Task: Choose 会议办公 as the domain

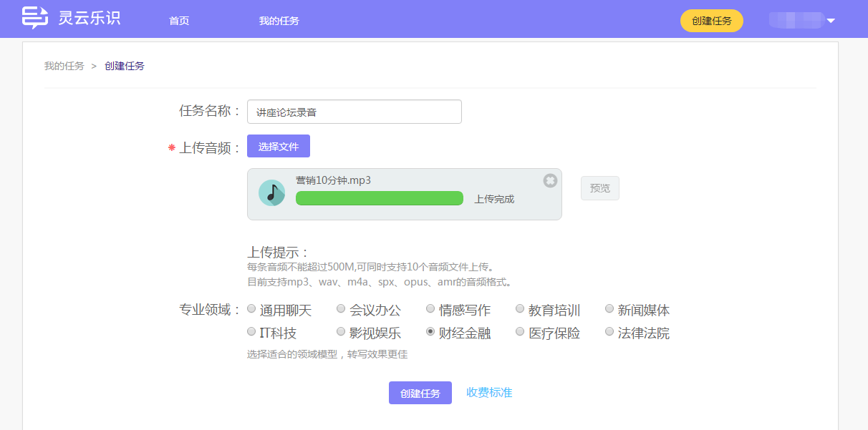Action: click(x=341, y=309)
